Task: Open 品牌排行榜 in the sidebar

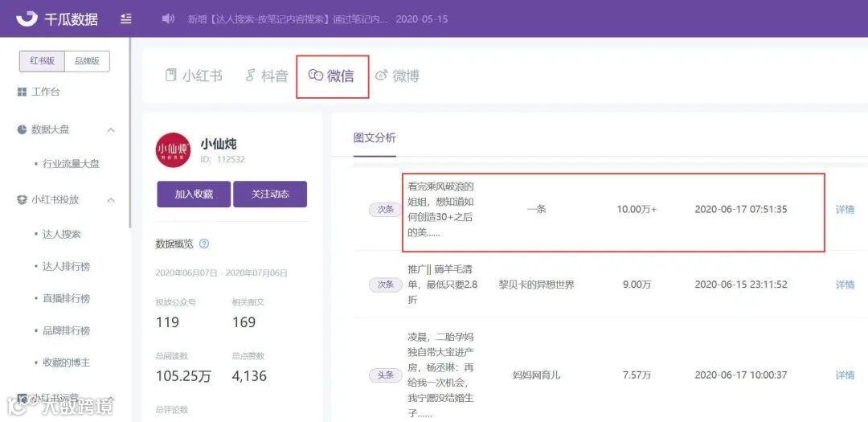Action: [x=66, y=330]
